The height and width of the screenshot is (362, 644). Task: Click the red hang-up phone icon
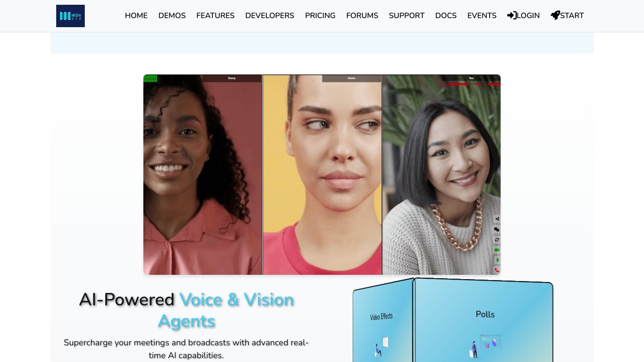tap(497, 270)
